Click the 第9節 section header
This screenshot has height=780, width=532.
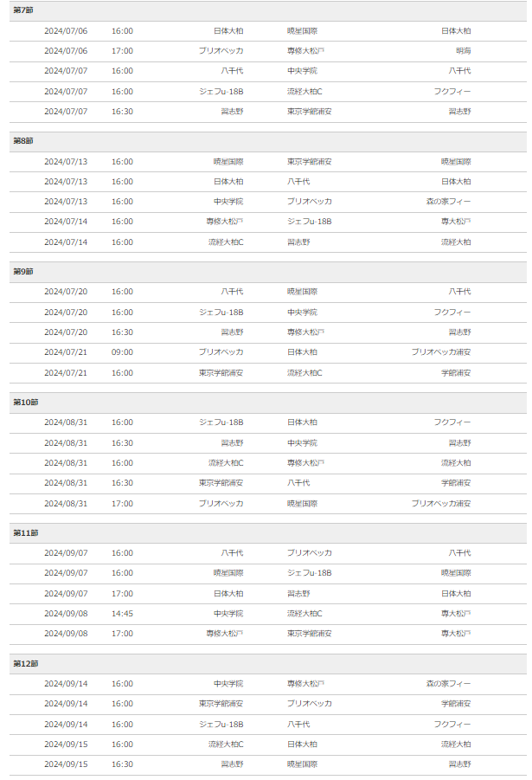point(267,272)
